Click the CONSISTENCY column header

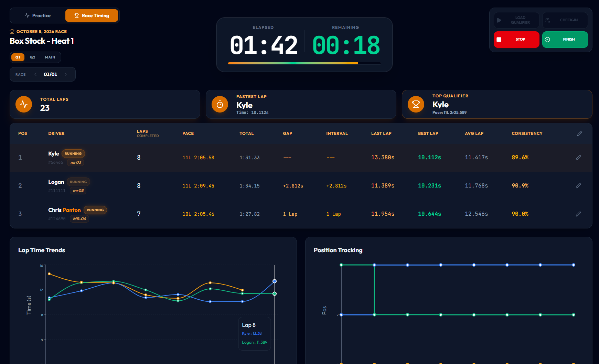[527, 133]
